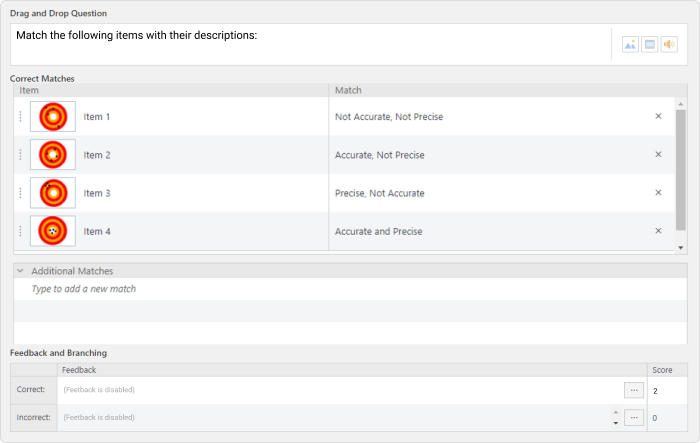This screenshot has height=443, width=700.
Task: Open Incorrect feedback options ellipsis button
Action: (x=633, y=418)
